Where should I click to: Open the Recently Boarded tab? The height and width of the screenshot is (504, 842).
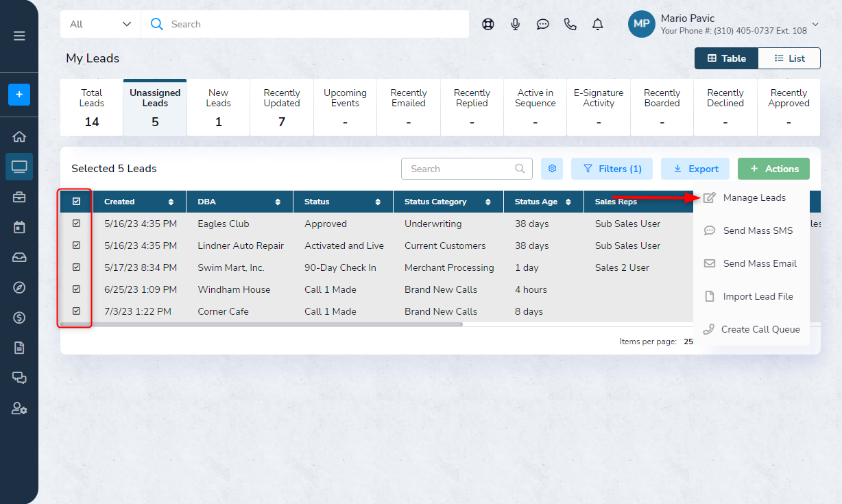[662, 108]
